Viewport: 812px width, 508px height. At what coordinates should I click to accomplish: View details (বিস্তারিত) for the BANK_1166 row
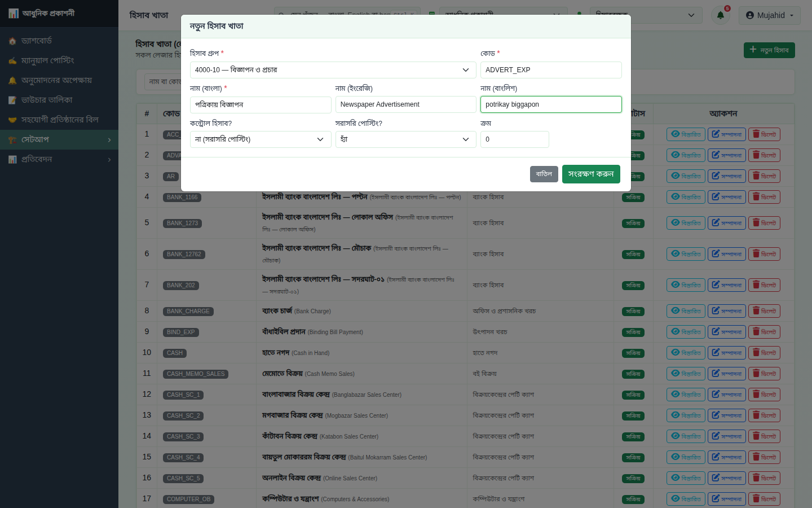(686, 197)
